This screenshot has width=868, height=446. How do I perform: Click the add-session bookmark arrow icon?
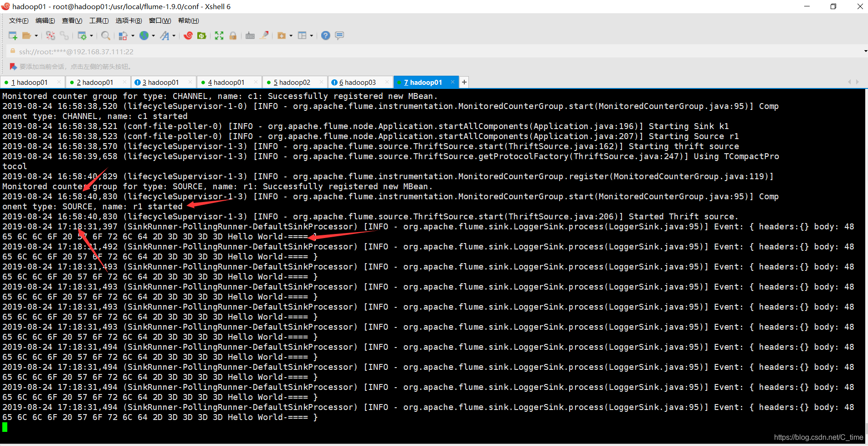point(13,67)
